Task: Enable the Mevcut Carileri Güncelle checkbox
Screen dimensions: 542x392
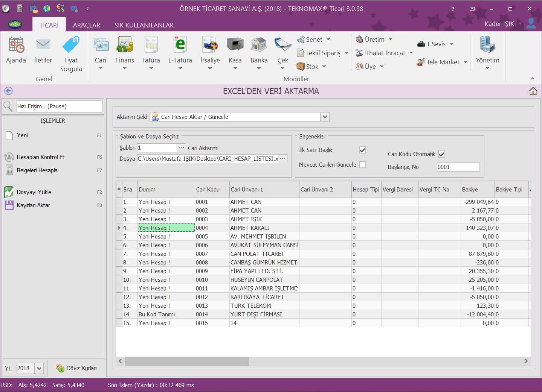Action: 362,165
